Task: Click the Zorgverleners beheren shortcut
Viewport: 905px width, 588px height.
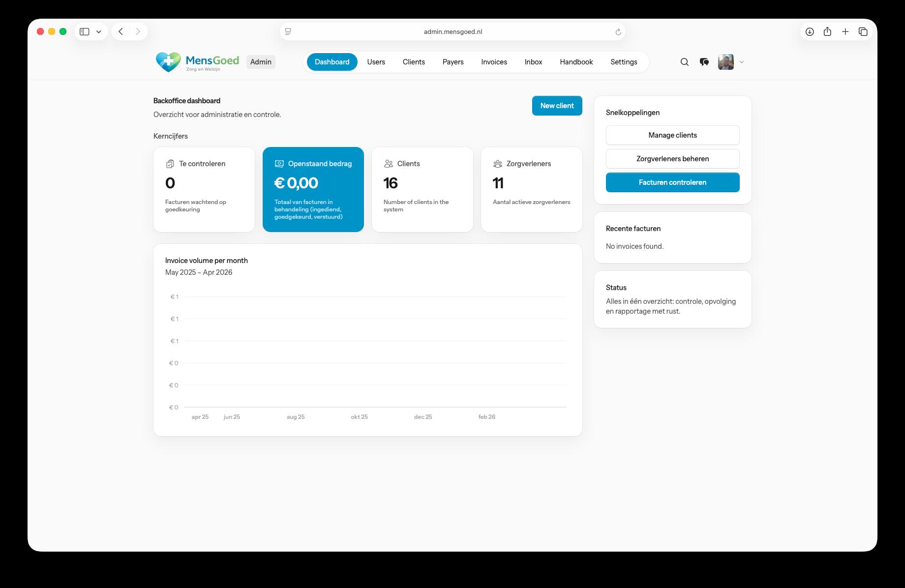Action: (x=672, y=159)
